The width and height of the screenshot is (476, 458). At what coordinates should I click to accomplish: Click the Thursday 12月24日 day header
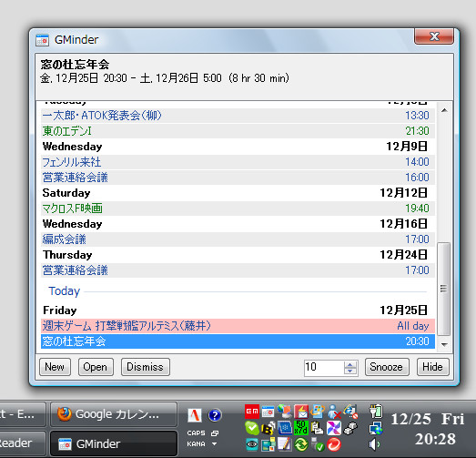coord(238,255)
